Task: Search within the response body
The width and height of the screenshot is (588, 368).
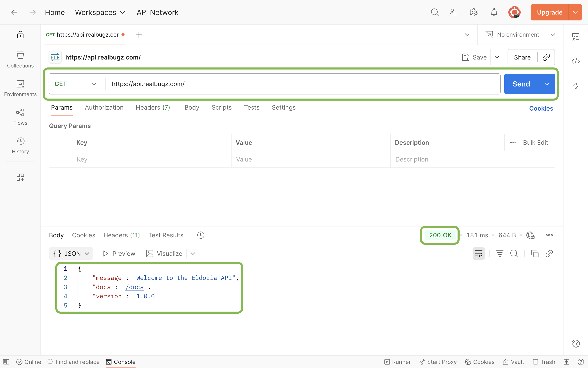Action: pyautogui.click(x=514, y=254)
